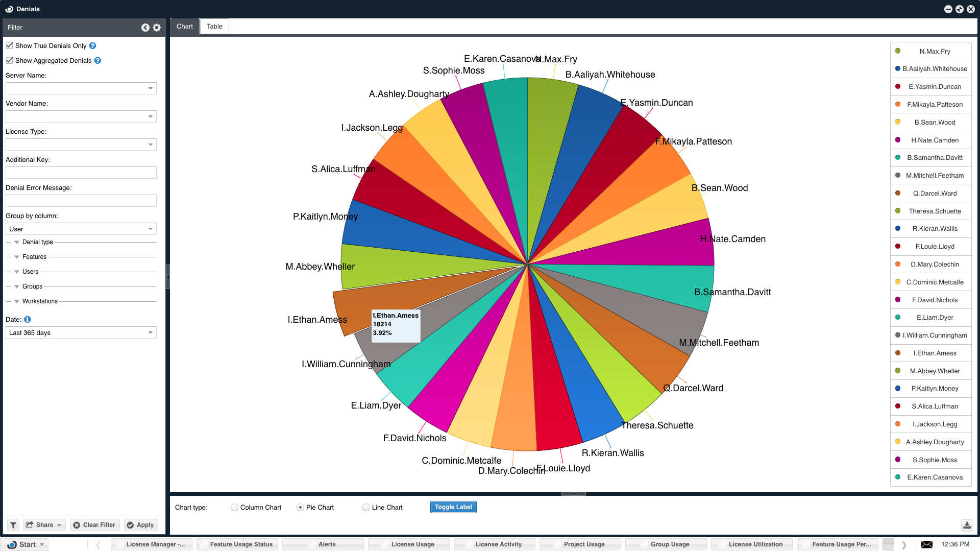
Task: Open the Group by column dropdown
Action: pos(81,229)
